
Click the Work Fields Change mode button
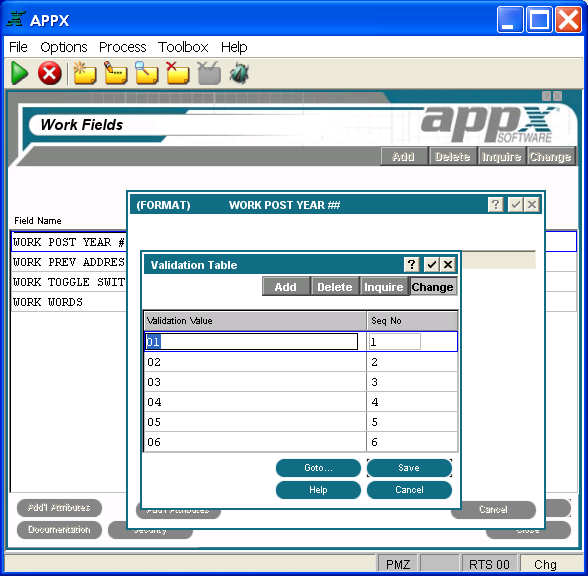point(550,156)
